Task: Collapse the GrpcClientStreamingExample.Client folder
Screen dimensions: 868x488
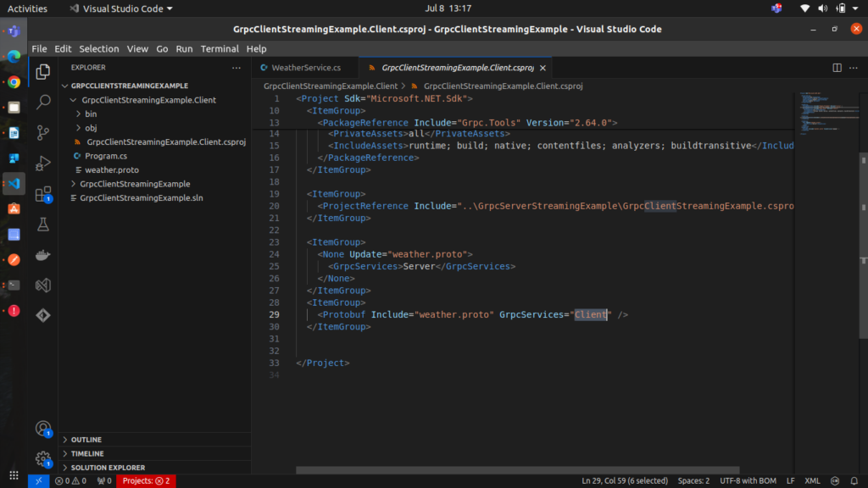Action: 147,100
